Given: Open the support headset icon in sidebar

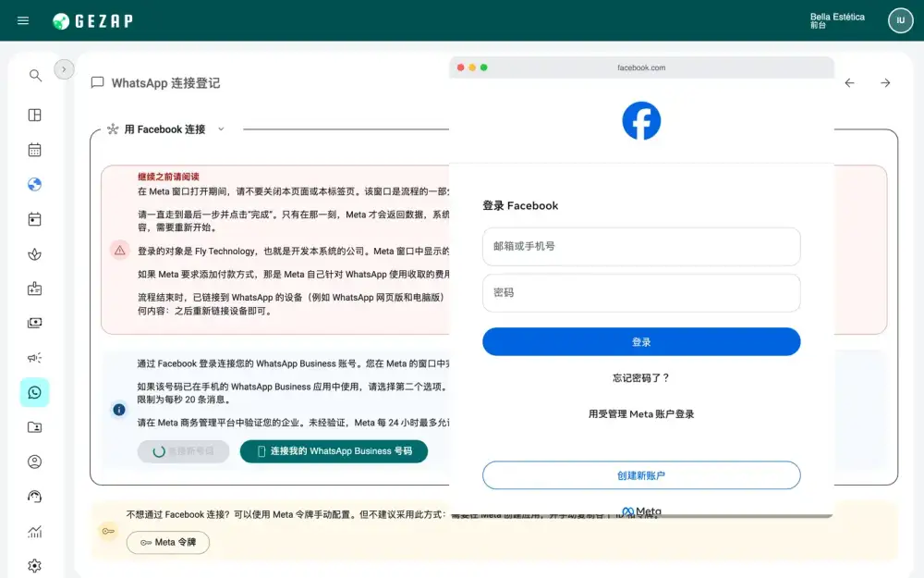Looking at the screenshot, I should click(35, 497).
